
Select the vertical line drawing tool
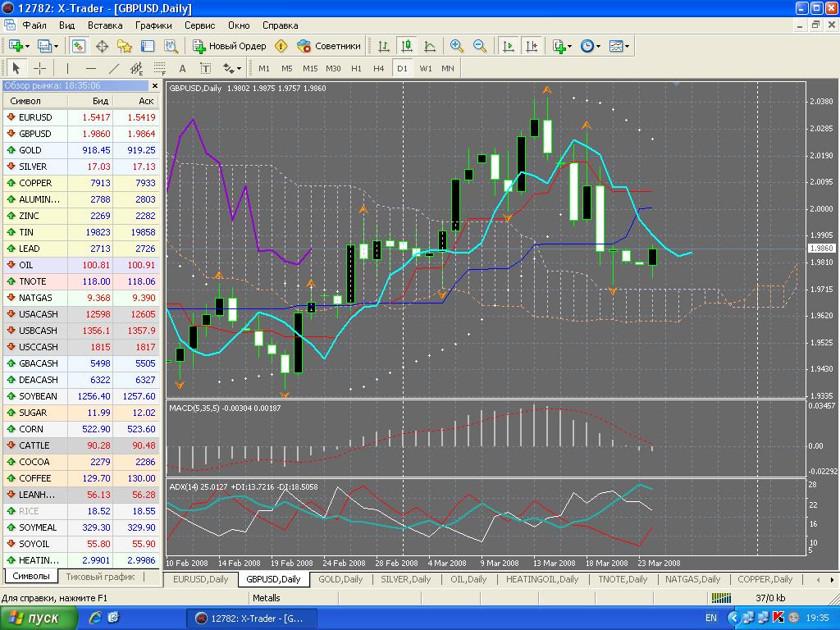(67, 68)
